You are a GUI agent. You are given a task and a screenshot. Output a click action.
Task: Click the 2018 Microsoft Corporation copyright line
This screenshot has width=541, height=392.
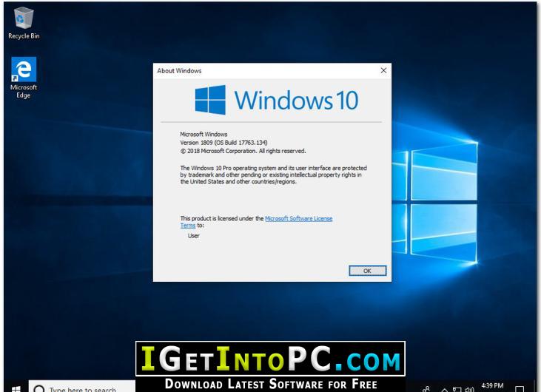point(243,151)
